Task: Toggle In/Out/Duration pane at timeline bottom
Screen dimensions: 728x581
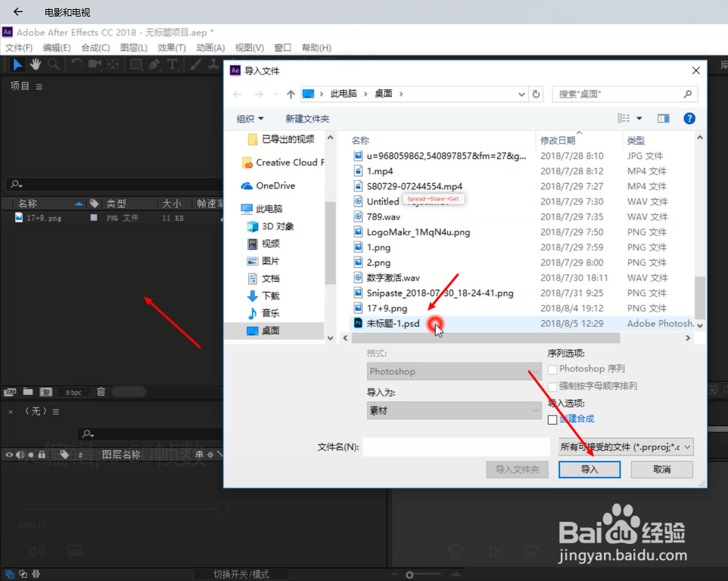Action: coord(36,574)
